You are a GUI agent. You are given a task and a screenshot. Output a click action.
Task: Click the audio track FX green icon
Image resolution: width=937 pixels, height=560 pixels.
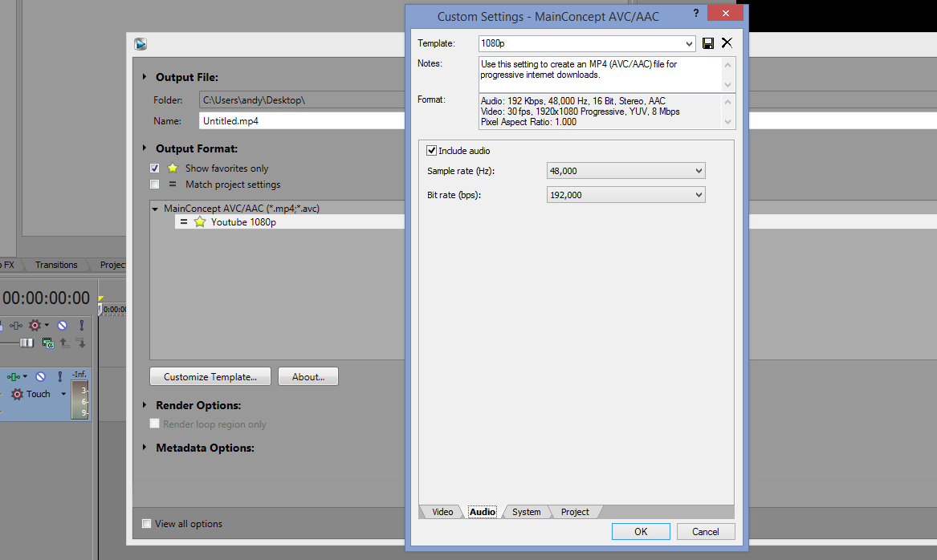(x=13, y=377)
